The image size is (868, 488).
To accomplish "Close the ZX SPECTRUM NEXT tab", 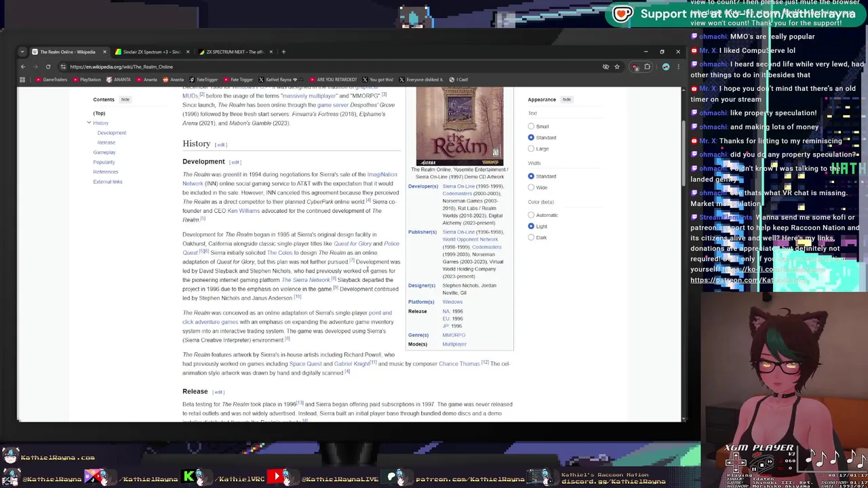I will pyautogui.click(x=271, y=52).
